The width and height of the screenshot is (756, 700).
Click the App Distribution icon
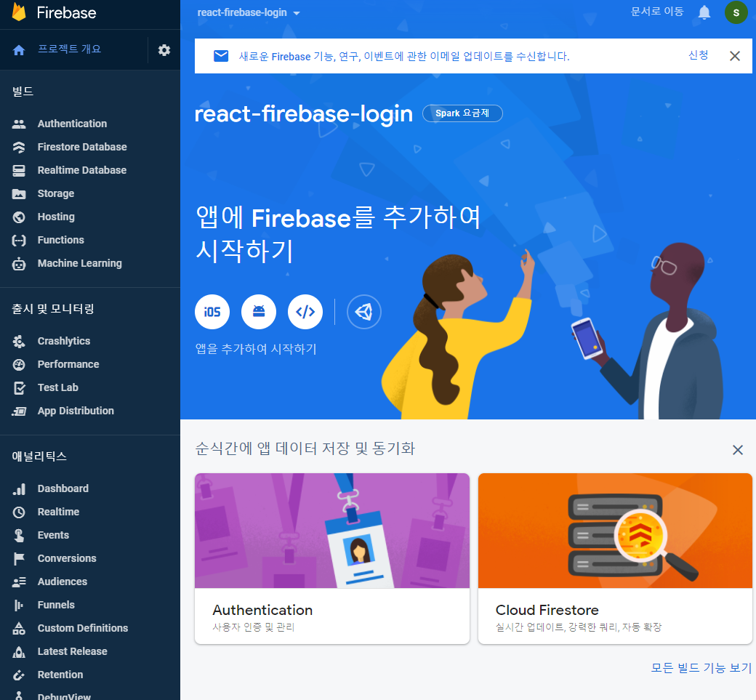pyautogui.click(x=19, y=411)
